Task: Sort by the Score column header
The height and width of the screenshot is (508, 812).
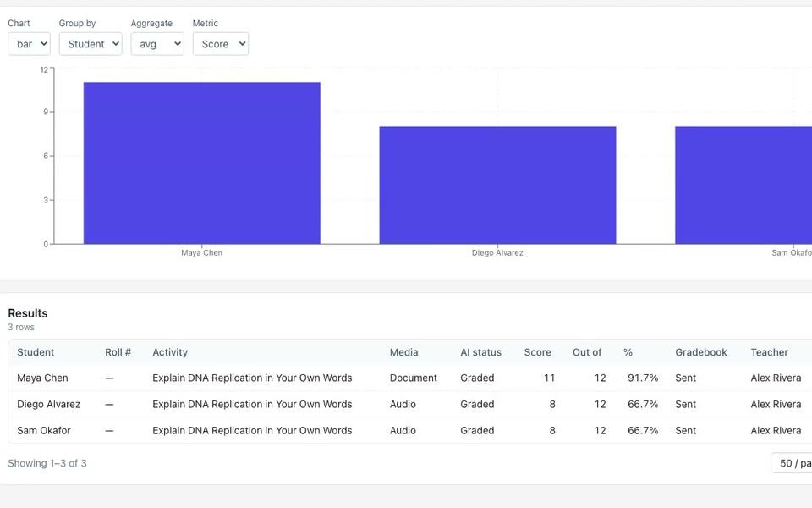Action: 538,352
